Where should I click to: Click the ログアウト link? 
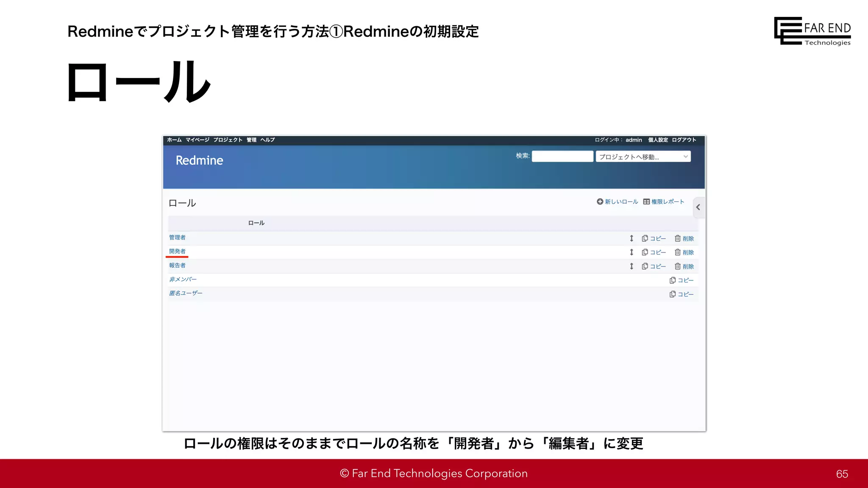point(684,140)
